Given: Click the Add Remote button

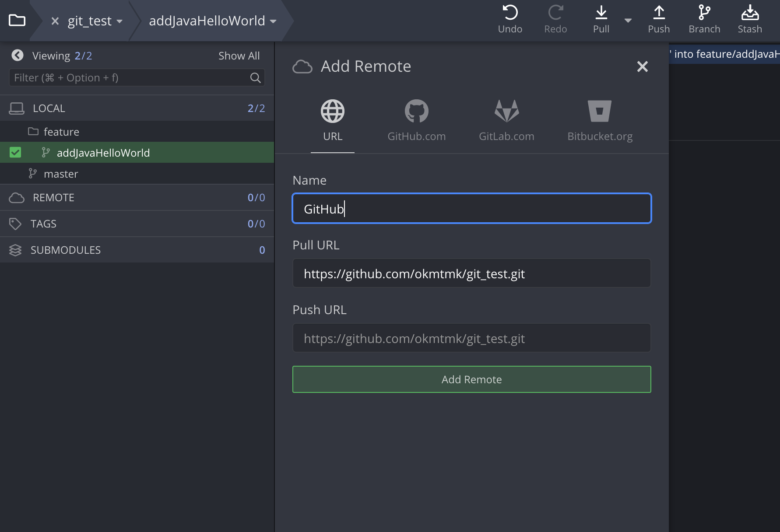Looking at the screenshot, I should 471,379.
